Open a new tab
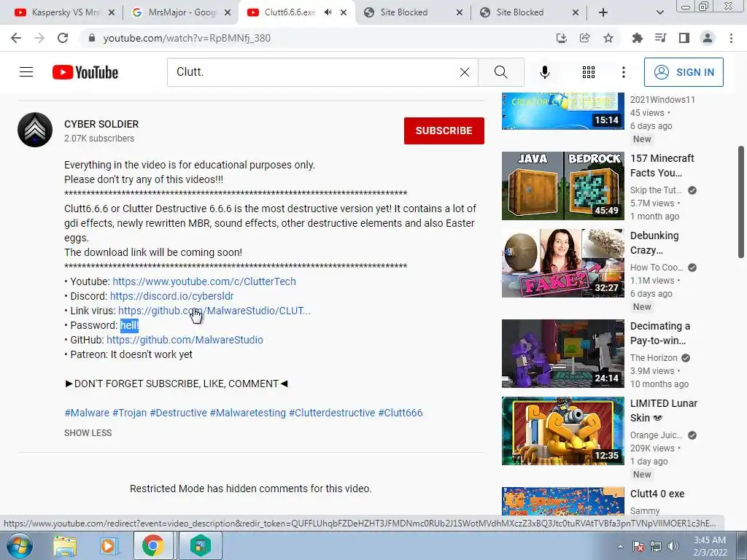 pos(603,12)
